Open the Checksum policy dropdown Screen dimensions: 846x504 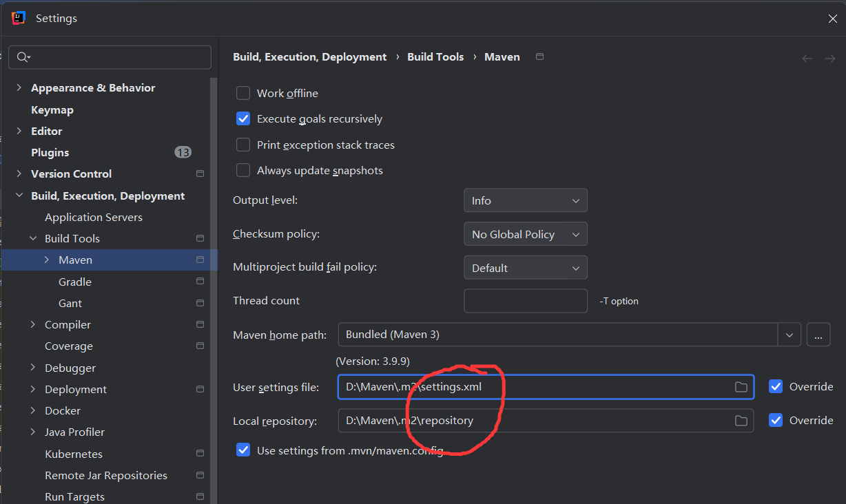click(526, 234)
